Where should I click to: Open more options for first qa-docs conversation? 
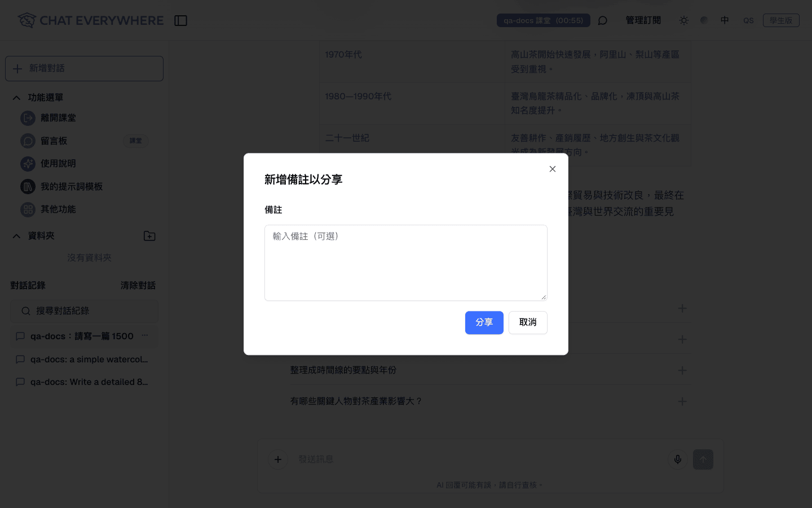pyautogui.click(x=145, y=336)
